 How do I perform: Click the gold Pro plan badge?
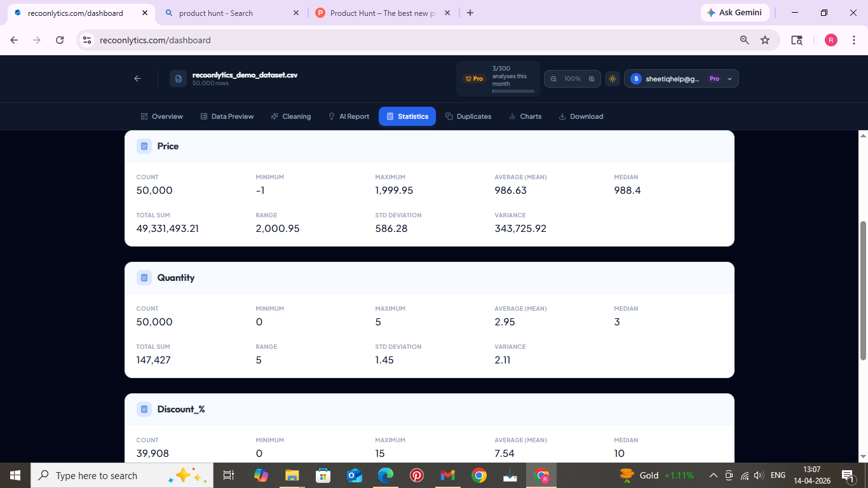(474, 79)
